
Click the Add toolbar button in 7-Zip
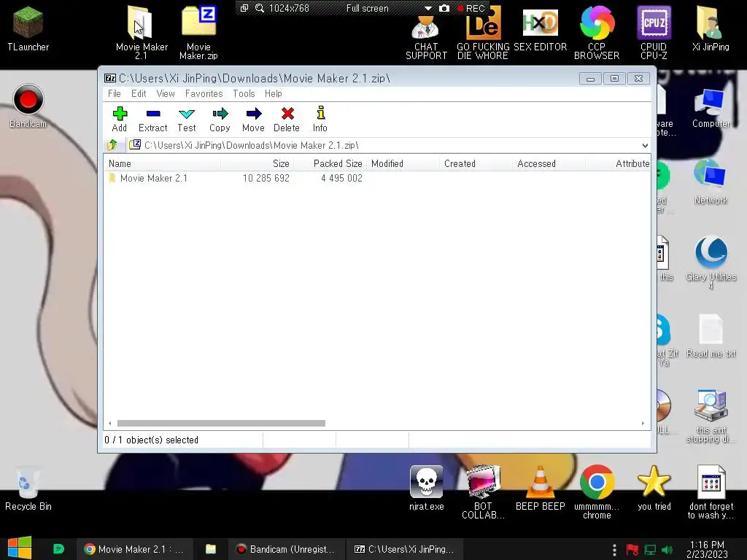tap(120, 119)
